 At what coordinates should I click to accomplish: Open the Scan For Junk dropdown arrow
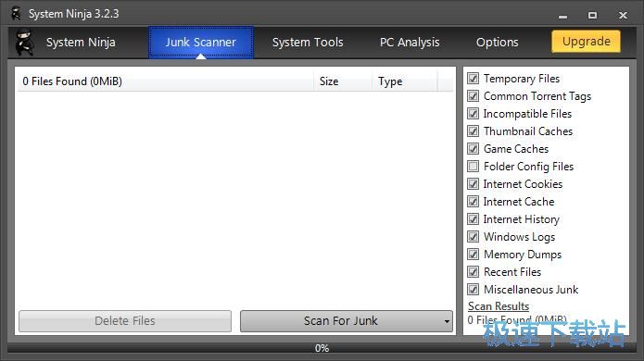pyautogui.click(x=447, y=321)
